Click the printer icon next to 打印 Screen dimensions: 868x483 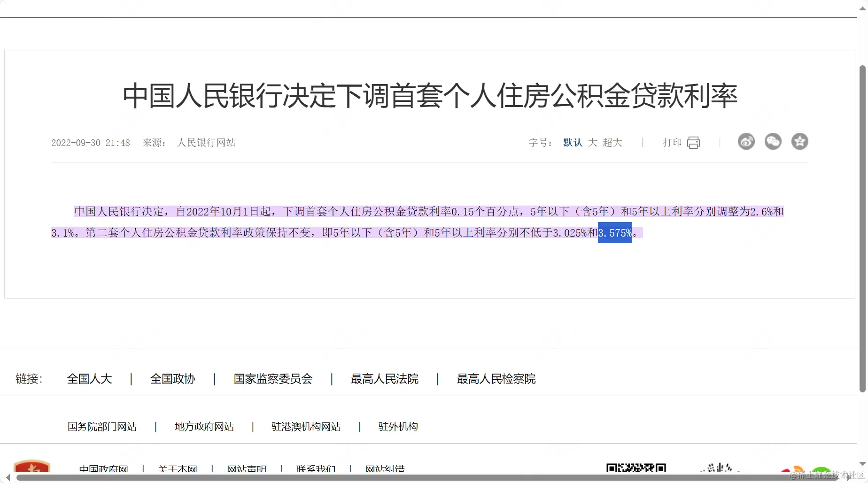693,142
